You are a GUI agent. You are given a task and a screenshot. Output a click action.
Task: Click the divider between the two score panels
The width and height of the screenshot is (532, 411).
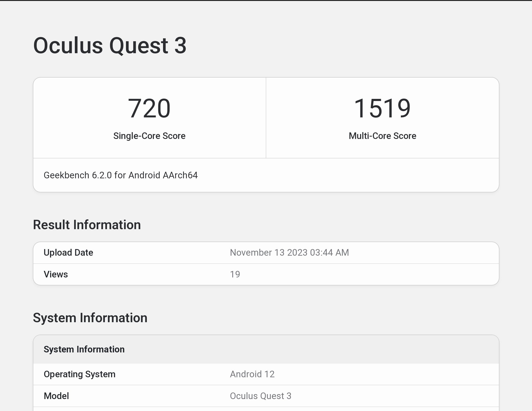point(266,118)
